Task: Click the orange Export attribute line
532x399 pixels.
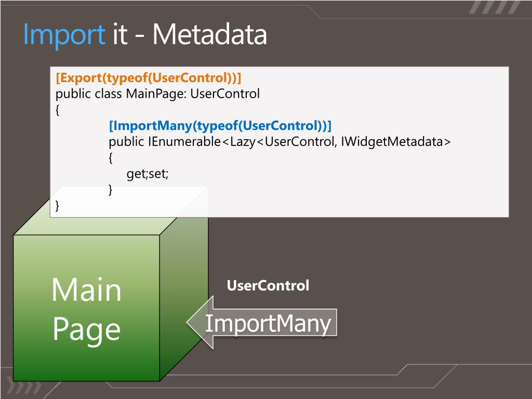Action: (148, 78)
